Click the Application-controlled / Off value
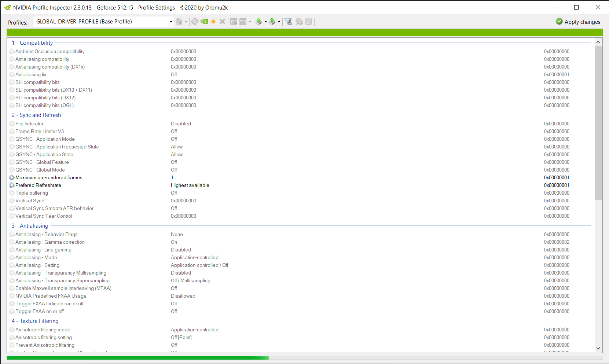Screen dimensions: 609x364 coord(199,265)
